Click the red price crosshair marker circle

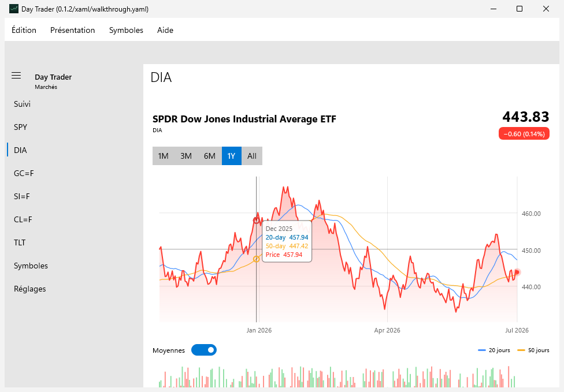pos(257,221)
